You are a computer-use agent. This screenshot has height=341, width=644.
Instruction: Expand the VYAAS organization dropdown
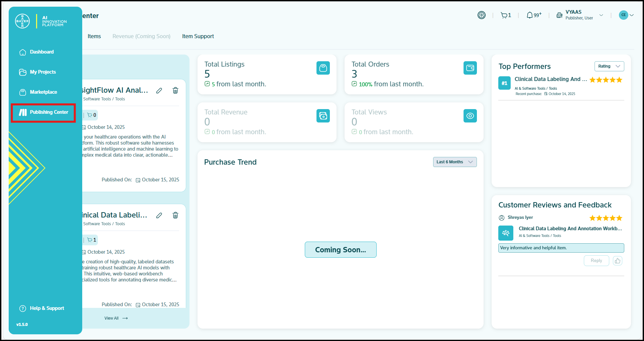click(601, 15)
